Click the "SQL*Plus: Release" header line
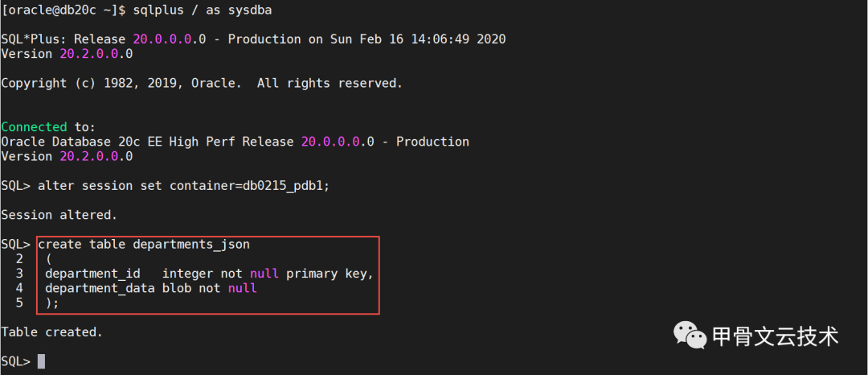 (x=253, y=39)
